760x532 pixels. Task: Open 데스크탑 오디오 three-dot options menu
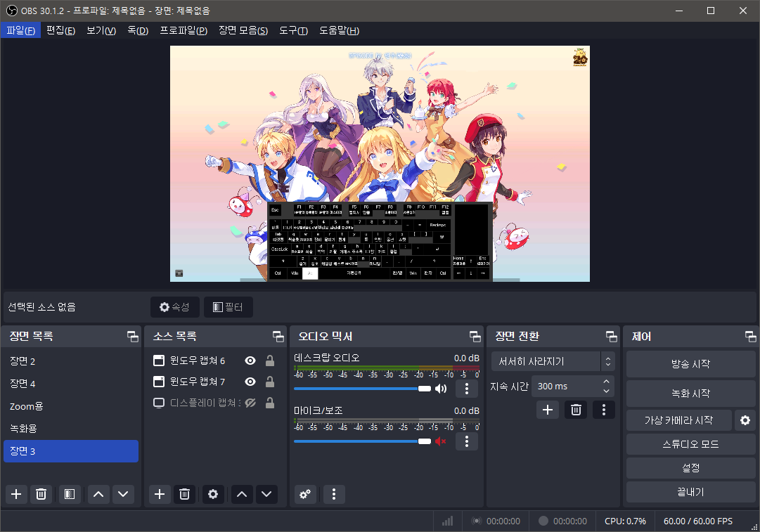(467, 388)
